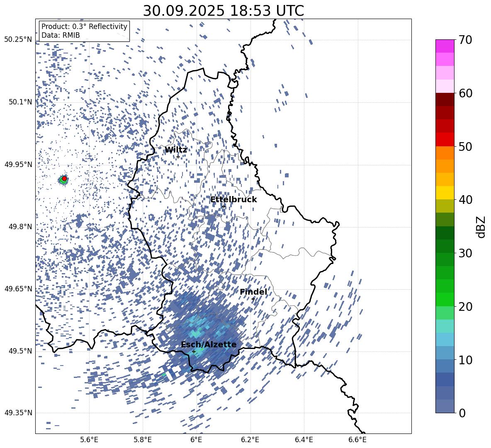Click the cross marker below Wiltz
The image size is (491, 448).
[178, 157]
